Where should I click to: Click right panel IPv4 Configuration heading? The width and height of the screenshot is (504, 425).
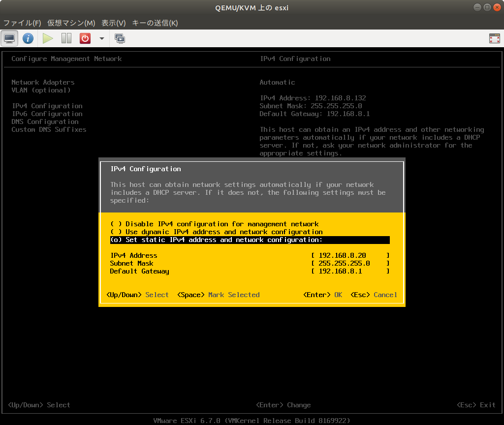coord(295,59)
